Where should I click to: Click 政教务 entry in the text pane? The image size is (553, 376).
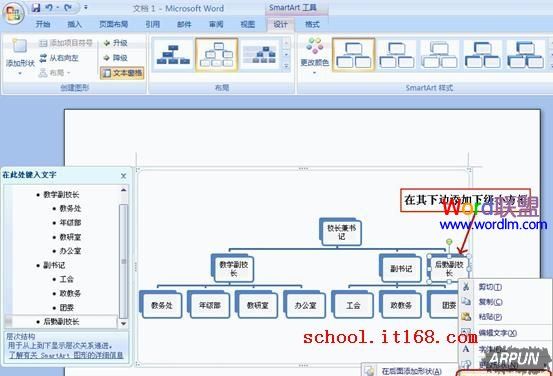[70, 293]
